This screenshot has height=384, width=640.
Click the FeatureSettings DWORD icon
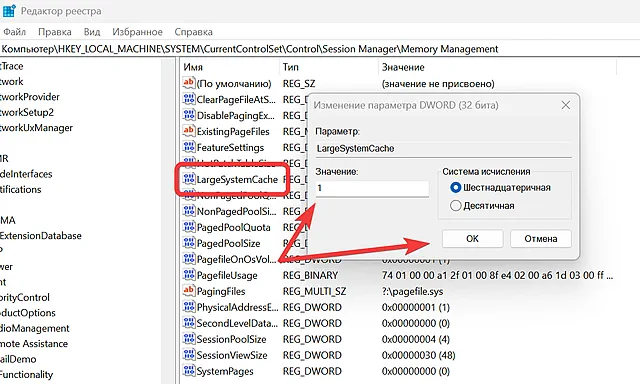189,147
